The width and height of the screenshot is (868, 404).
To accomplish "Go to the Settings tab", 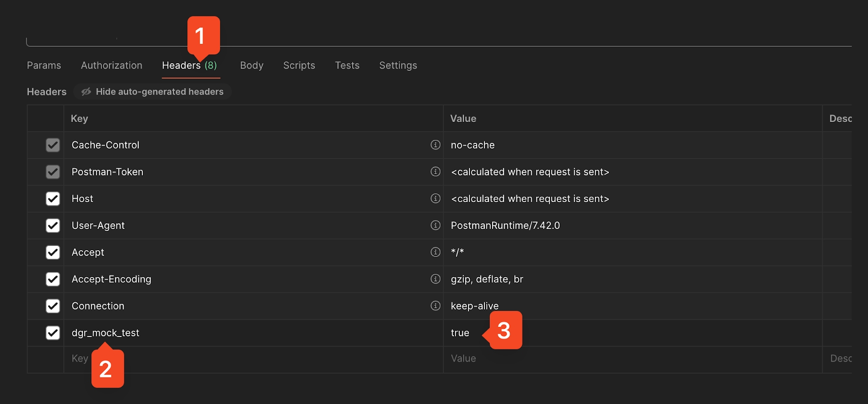I will (x=398, y=66).
